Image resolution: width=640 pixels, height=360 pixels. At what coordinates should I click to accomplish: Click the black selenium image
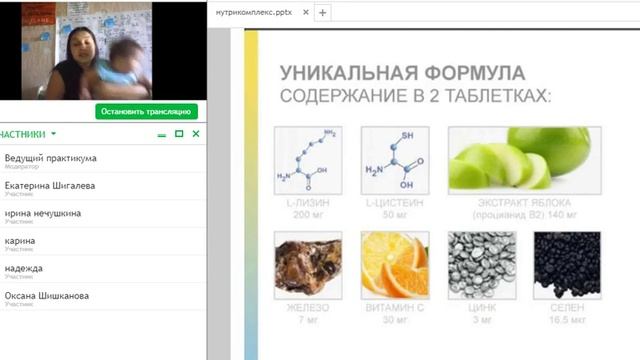(x=567, y=265)
